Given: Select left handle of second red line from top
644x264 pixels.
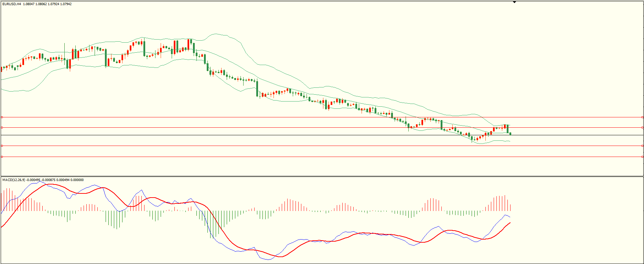Looking at the screenshot, I should (x=2, y=128).
